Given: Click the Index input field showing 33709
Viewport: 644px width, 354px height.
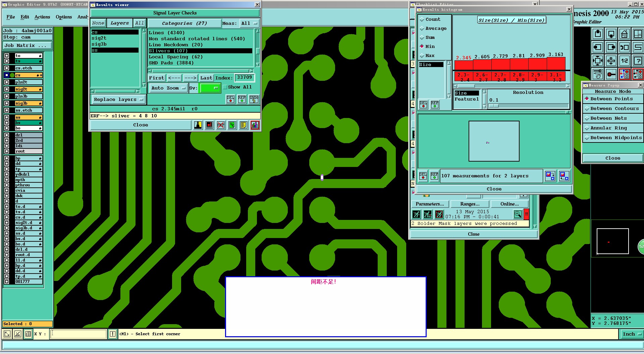Looking at the screenshot, I should [244, 78].
